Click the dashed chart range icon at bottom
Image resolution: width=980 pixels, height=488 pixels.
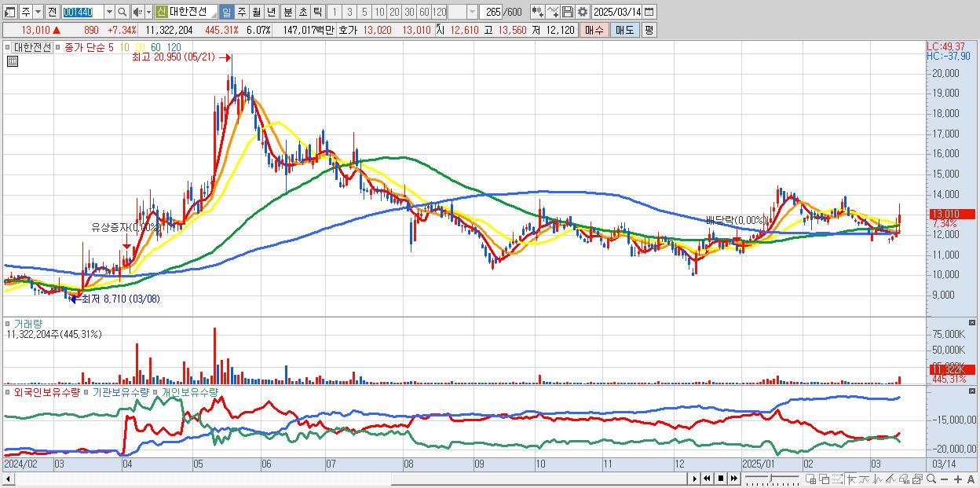[837, 479]
